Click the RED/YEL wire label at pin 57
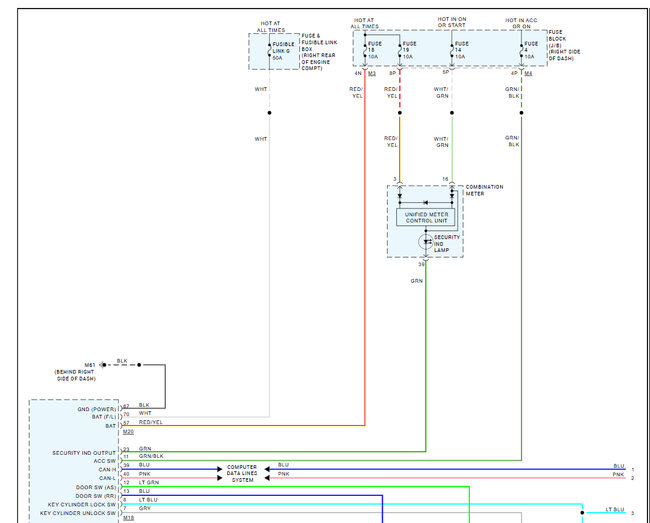This screenshot has height=523, width=650. coord(150,422)
